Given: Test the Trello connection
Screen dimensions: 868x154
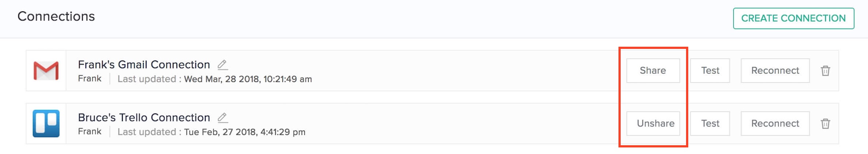Looking at the screenshot, I should [710, 123].
